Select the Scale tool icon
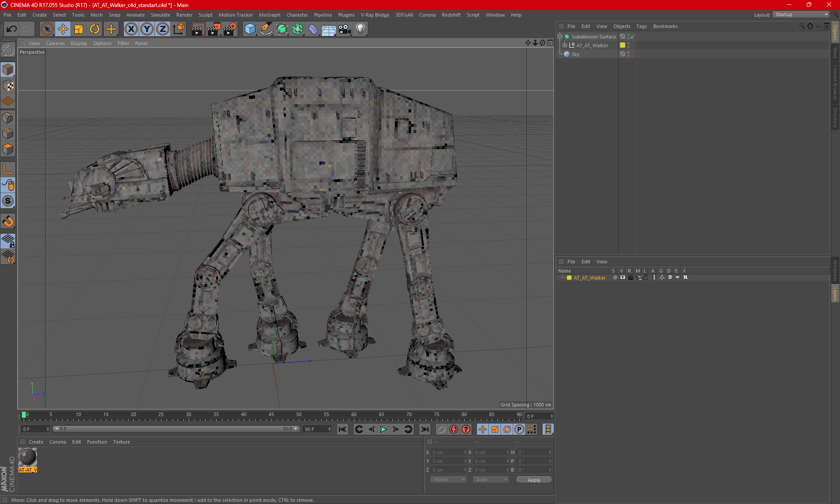This screenshot has height=504, width=840. tap(79, 29)
